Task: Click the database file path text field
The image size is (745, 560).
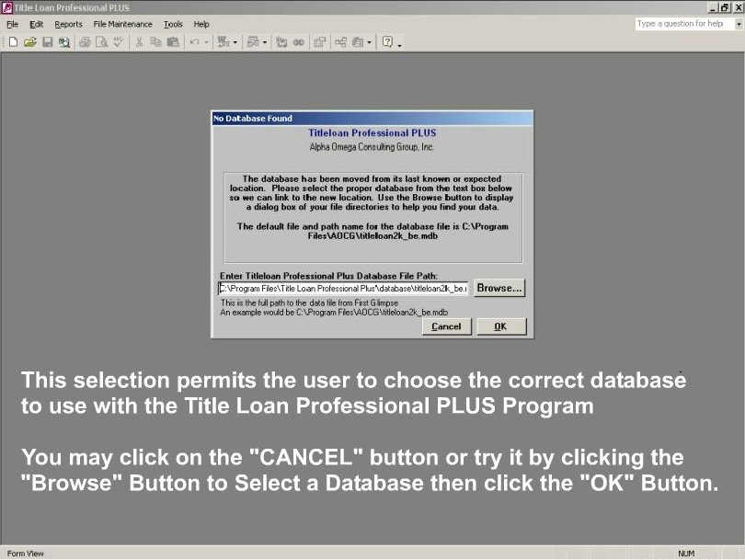Action: click(343, 289)
